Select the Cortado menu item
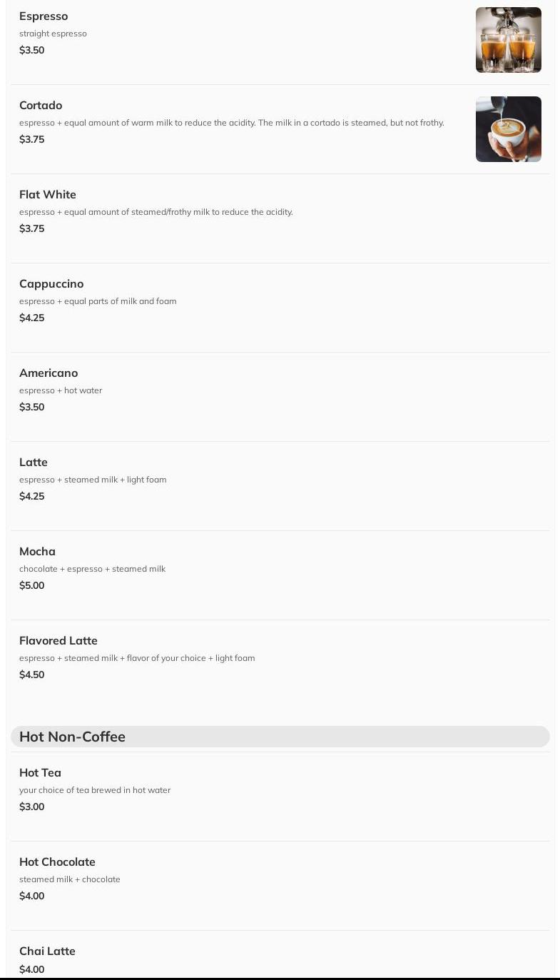 tap(41, 106)
